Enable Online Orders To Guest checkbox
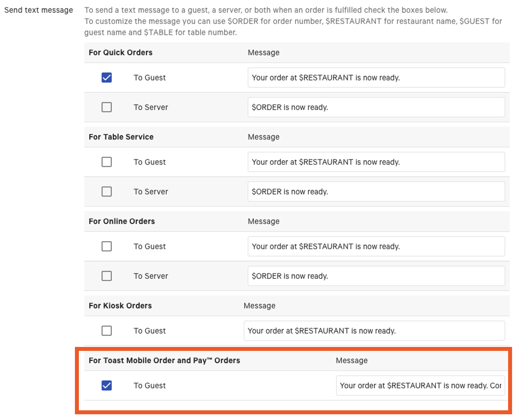The image size is (520, 420). [107, 246]
